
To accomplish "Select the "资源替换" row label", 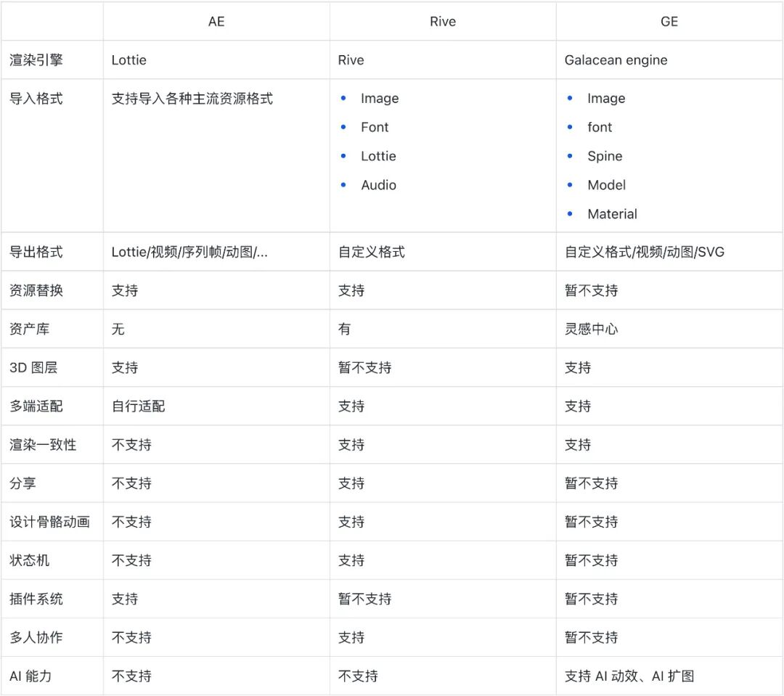I will pos(36,290).
